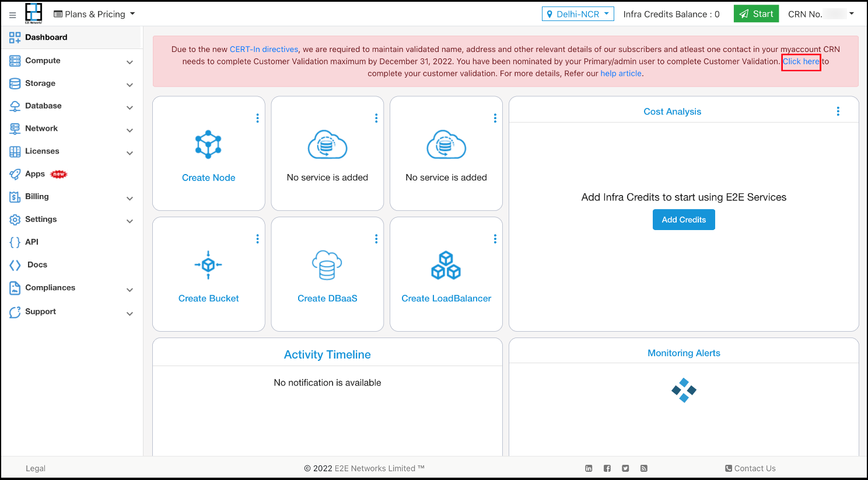Screen dimensions: 868x480
Task: Click the Create DBaaS cloud database icon
Action: [327, 265]
